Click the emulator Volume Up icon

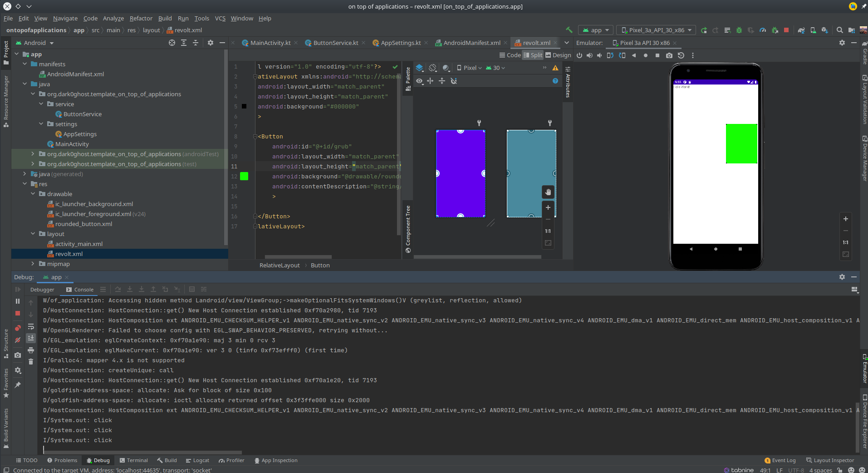(589, 55)
